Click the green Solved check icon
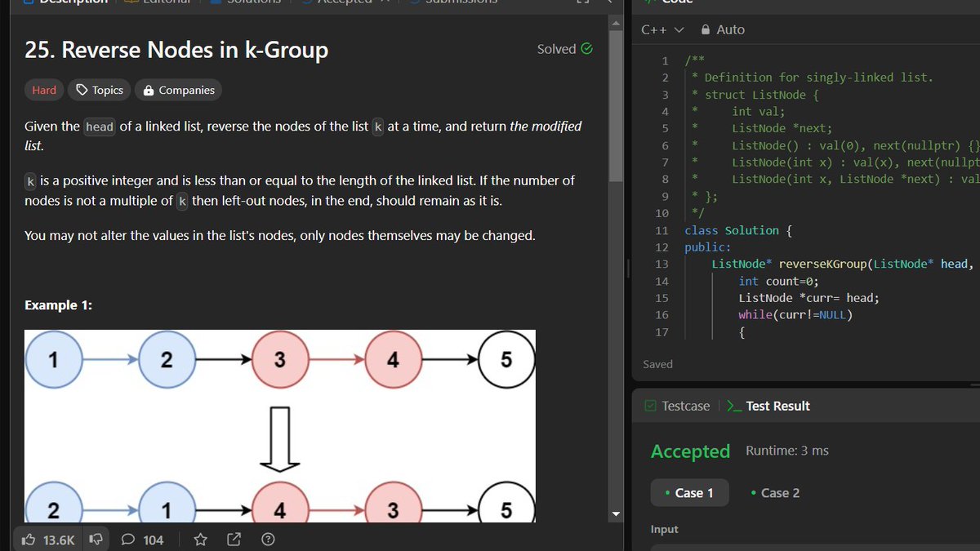 pos(586,49)
